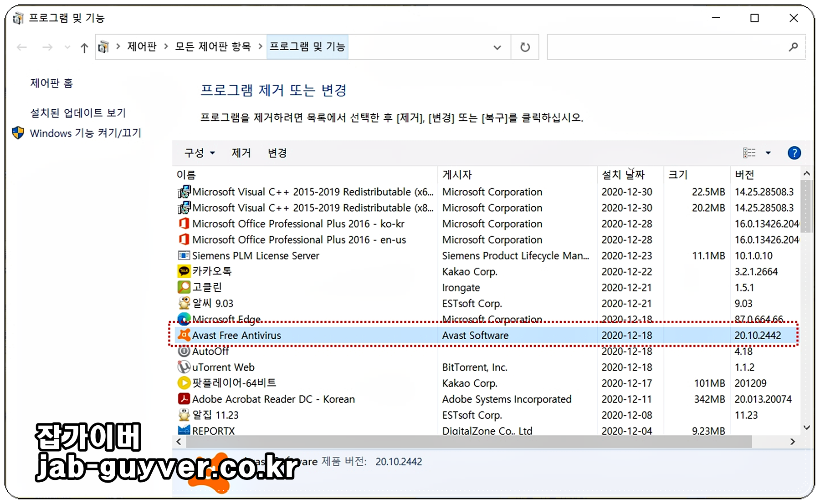Sort by 설치 날짜 column header

(623, 174)
